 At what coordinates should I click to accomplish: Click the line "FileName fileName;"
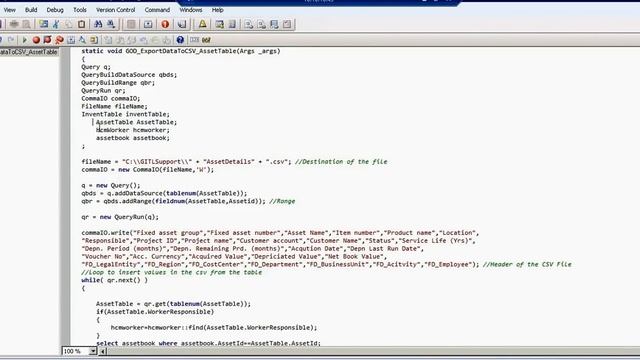(x=114, y=106)
